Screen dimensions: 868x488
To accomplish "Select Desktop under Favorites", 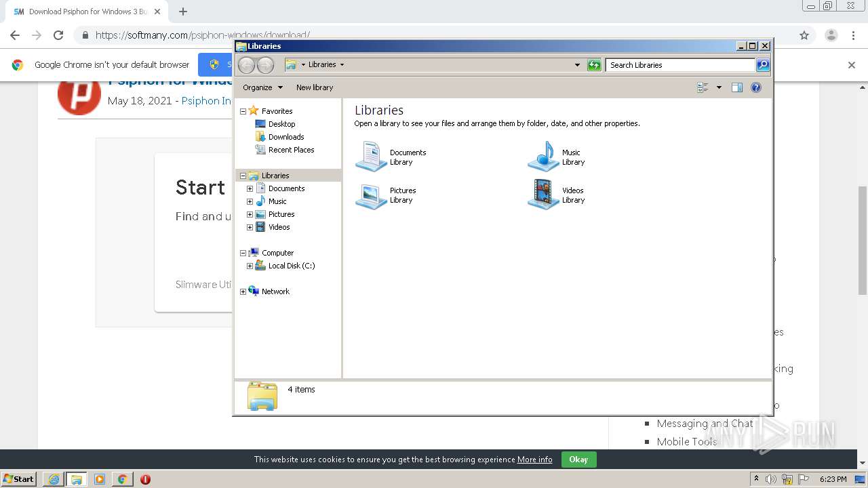I will point(281,124).
